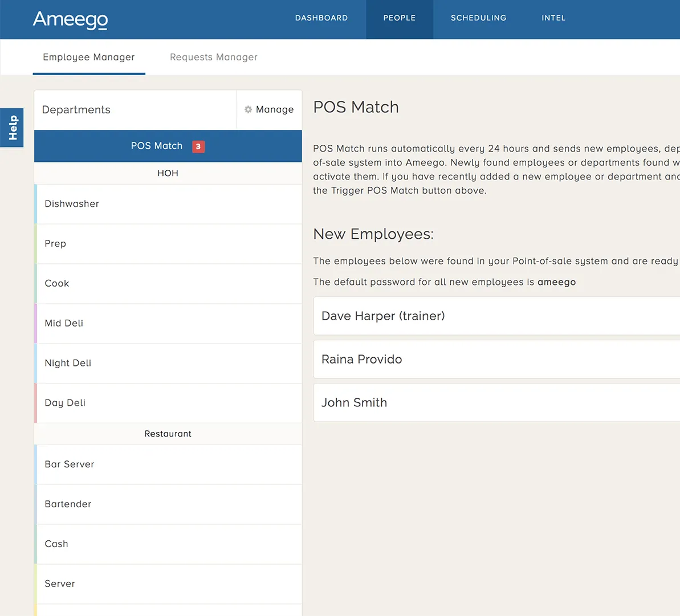
Task: Open Raina Provido's new employee entry
Action: 496,359
